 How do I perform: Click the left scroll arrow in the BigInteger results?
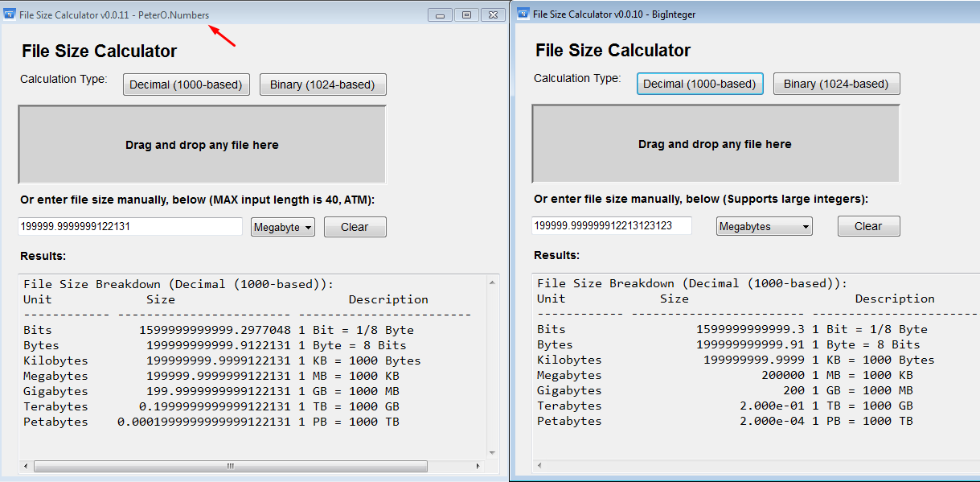[539, 465]
